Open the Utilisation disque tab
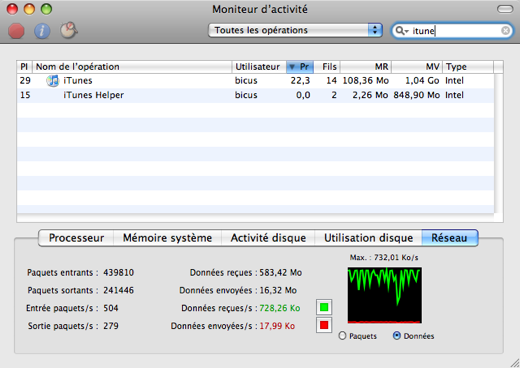Screen dimensions: 520x368 pos(368,238)
